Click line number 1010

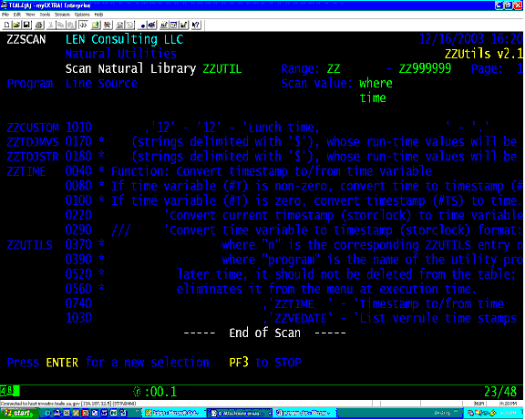click(x=78, y=128)
